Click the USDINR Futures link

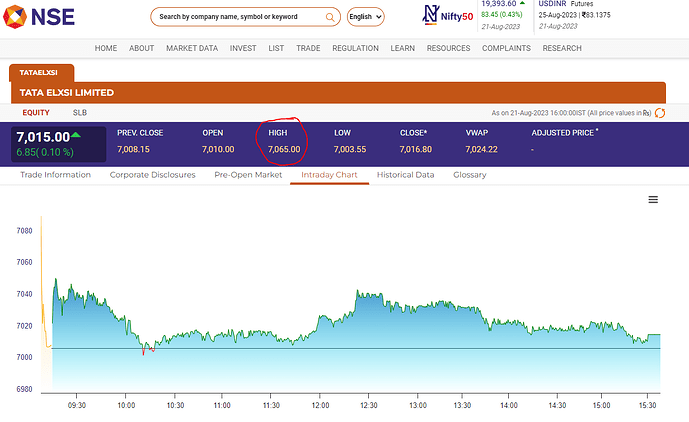(566, 4)
